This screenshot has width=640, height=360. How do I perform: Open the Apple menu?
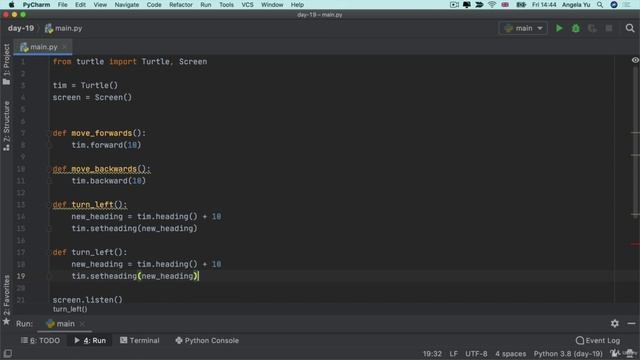tap(11, 4)
